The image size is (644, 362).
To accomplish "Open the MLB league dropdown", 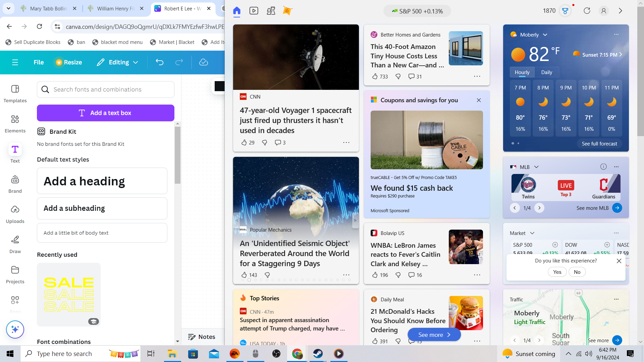I will coord(536,167).
